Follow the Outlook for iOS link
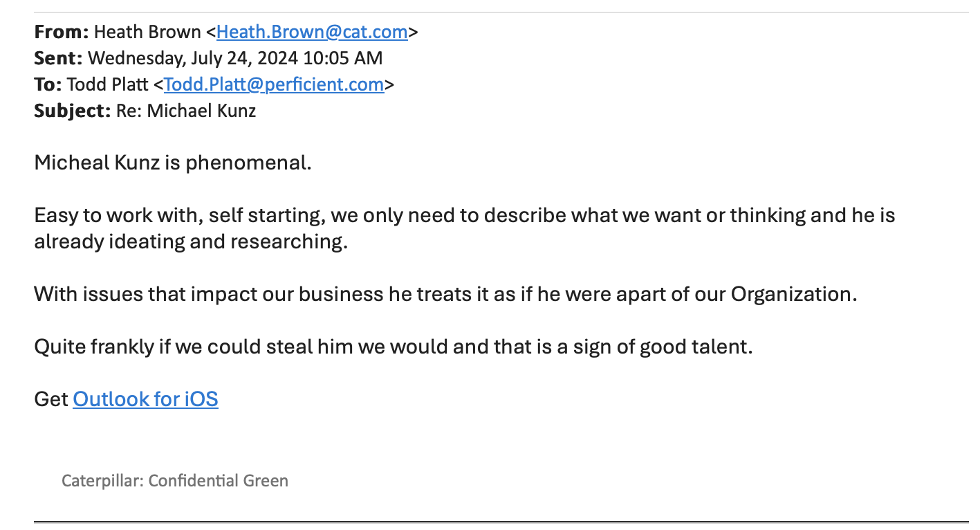The image size is (980, 530). [x=145, y=399]
